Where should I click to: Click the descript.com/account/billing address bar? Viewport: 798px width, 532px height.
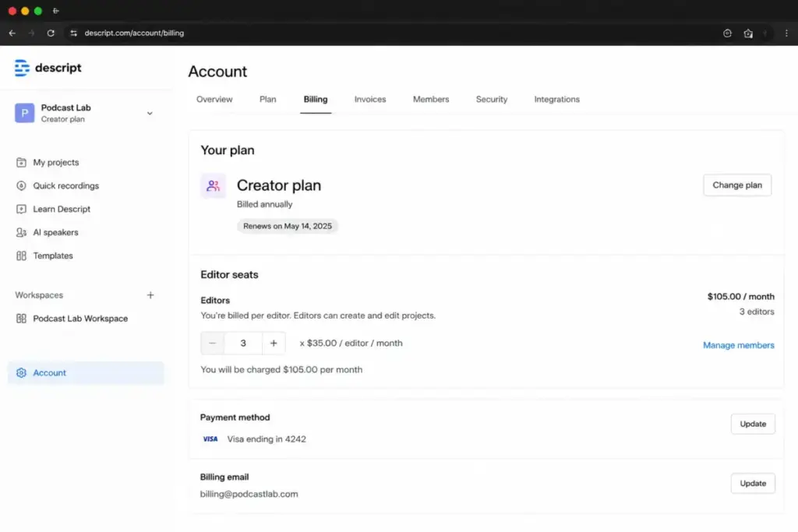pyautogui.click(x=134, y=33)
